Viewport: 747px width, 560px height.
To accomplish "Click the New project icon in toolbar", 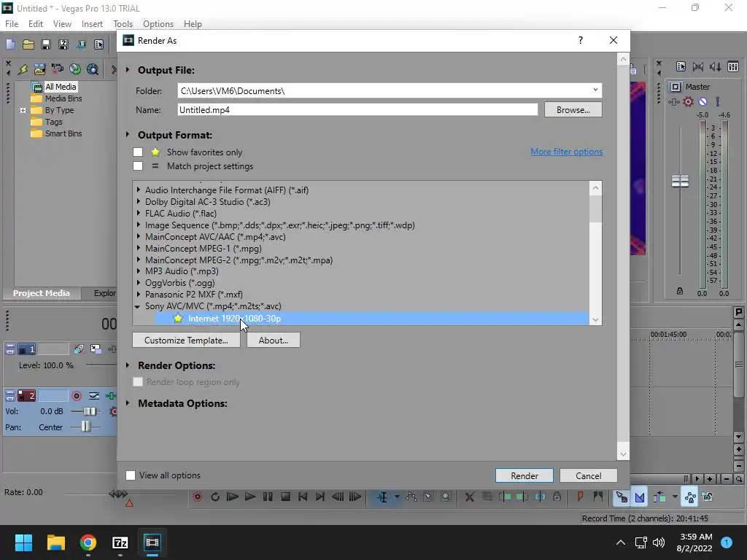I will pos(10,44).
